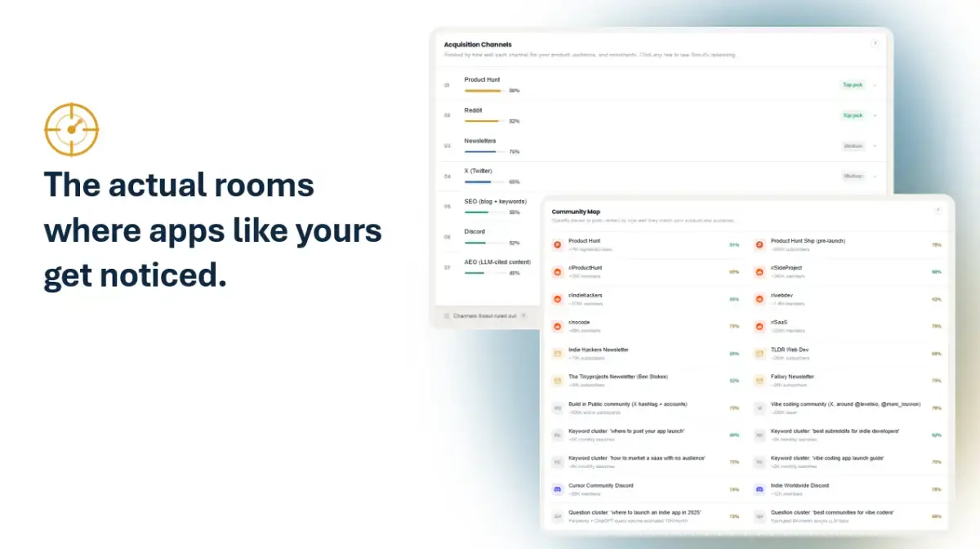Screen dimensions: 980x549
Task: Click the Product Hunt Ship (pre-launch) icon
Action: 759,244
